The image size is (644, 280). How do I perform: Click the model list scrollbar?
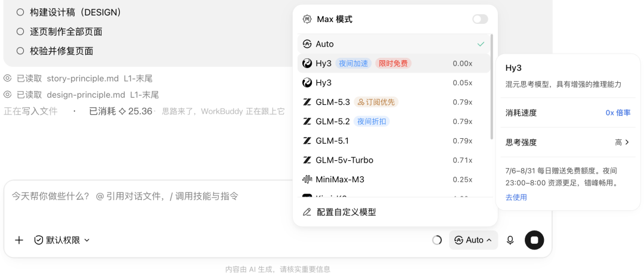pos(491,87)
